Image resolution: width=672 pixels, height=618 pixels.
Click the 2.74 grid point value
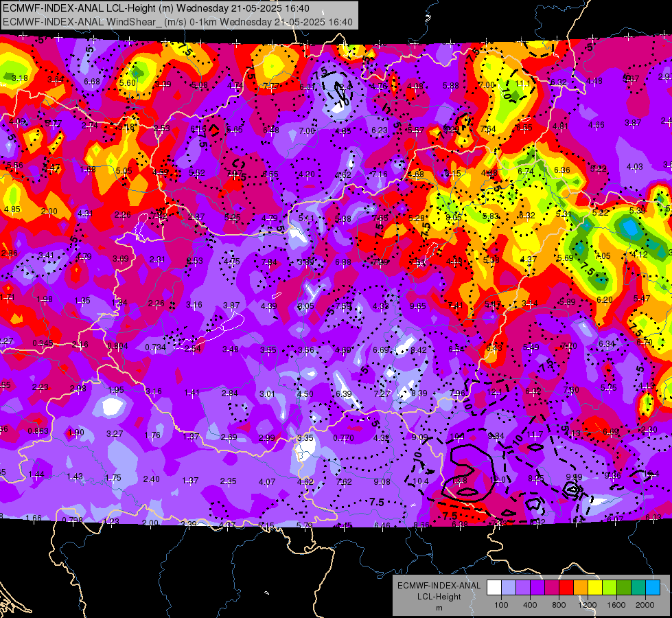coord(89,125)
